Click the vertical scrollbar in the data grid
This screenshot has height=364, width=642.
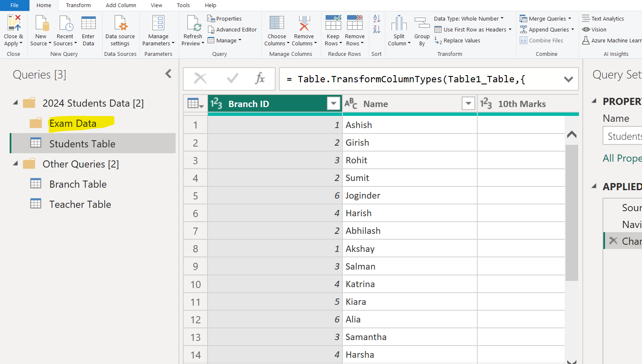(571, 212)
